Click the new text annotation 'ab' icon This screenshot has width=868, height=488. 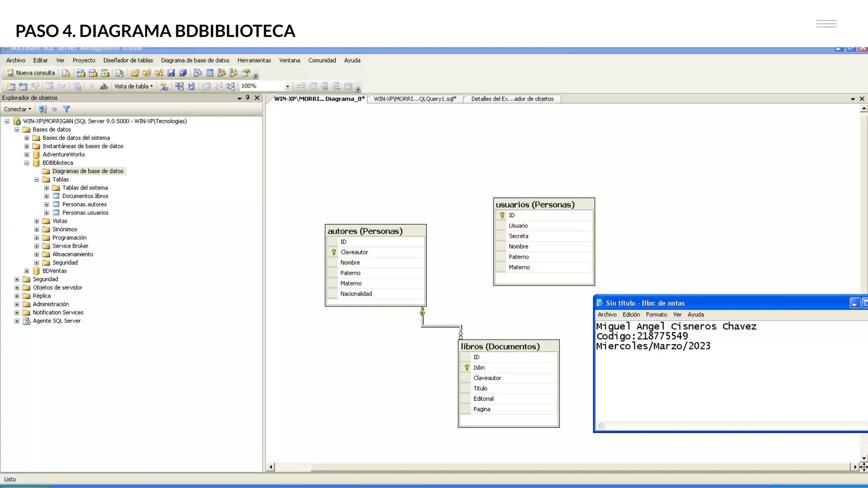pyautogui.click(x=103, y=86)
